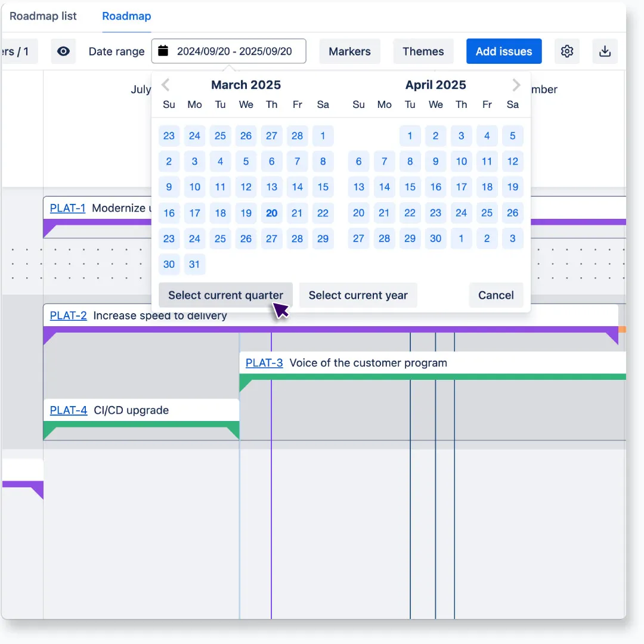Image resolution: width=644 pixels, height=644 pixels.
Task: Select the Roadmap tab
Action: (126, 16)
